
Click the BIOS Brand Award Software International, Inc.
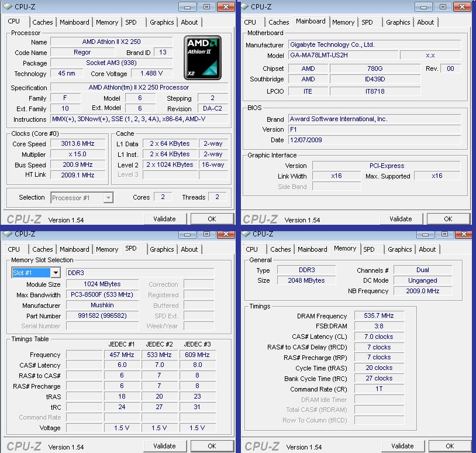(374, 119)
